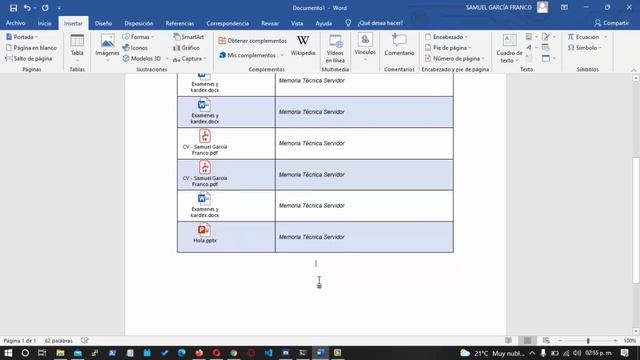Click Memoria Técnica Servidor beside Hola.pptx
The width and height of the screenshot is (640, 360).
312,237
